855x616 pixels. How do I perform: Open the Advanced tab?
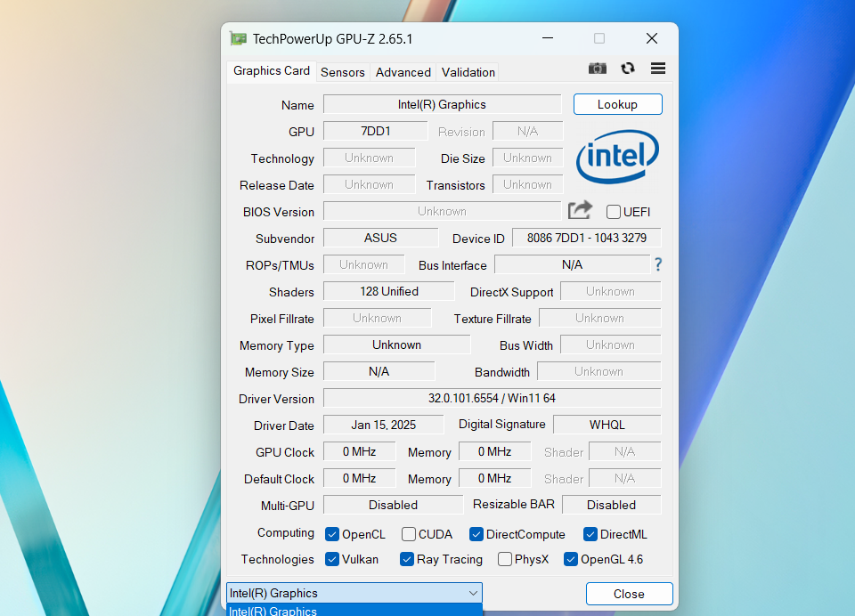click(x=403, y=72)
